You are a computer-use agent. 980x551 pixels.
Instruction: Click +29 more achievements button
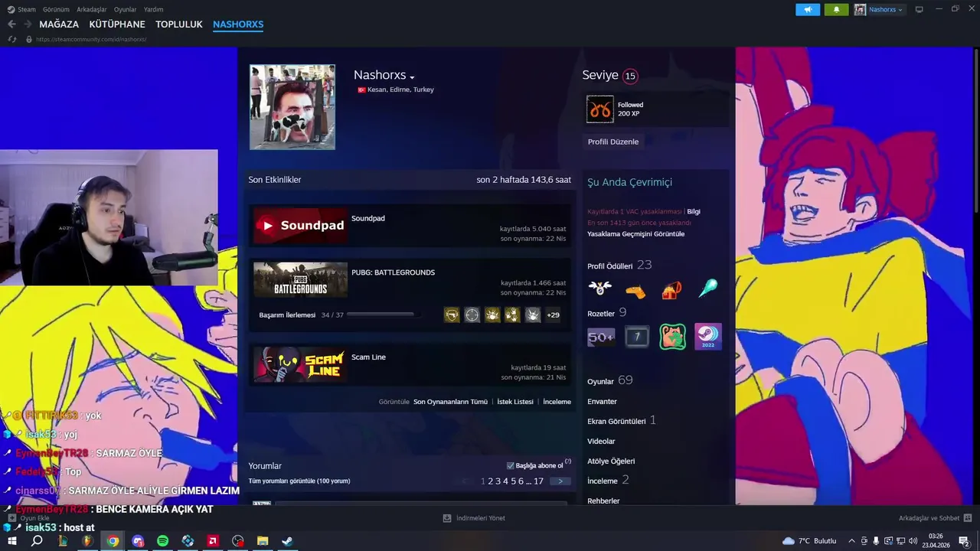pyautogui.click(x=553, y=315)
